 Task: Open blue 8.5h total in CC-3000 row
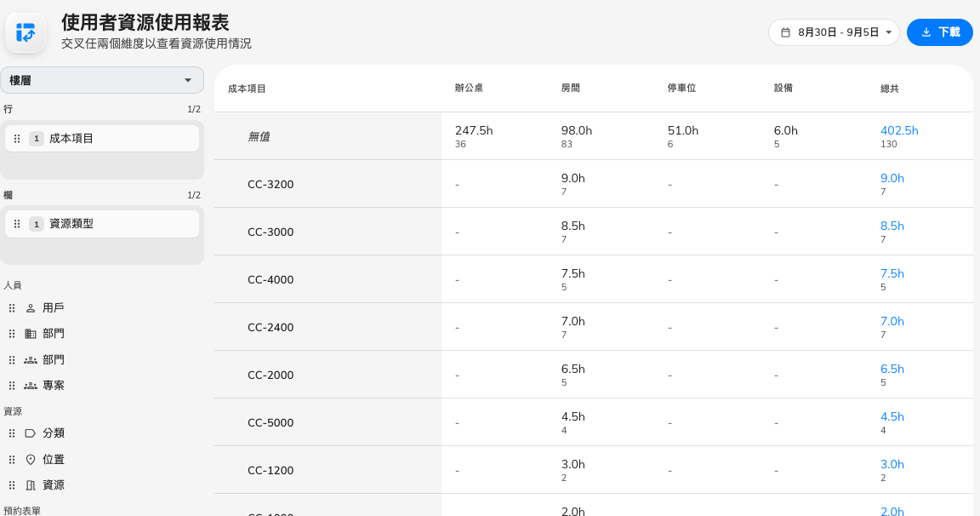pos(892,226)
